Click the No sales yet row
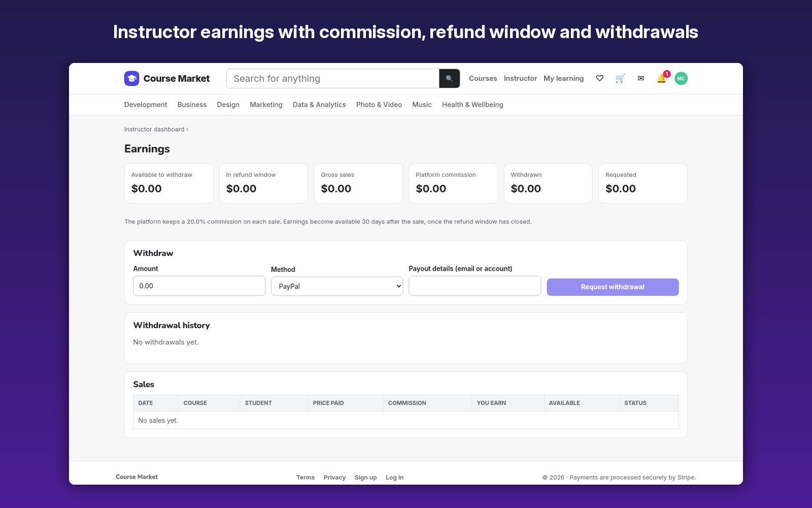The image size is (812, 508). (x=406, y=420)
